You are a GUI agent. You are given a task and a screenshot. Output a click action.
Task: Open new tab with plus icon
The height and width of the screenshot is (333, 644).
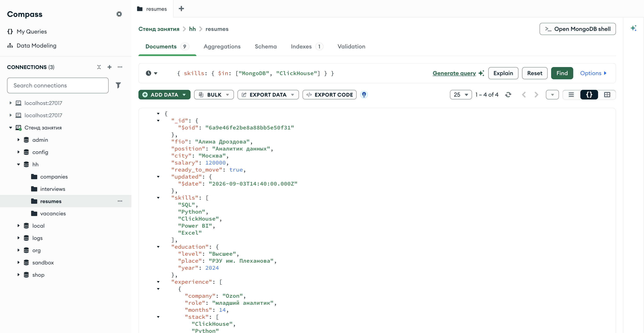click(x=181, y=9)
